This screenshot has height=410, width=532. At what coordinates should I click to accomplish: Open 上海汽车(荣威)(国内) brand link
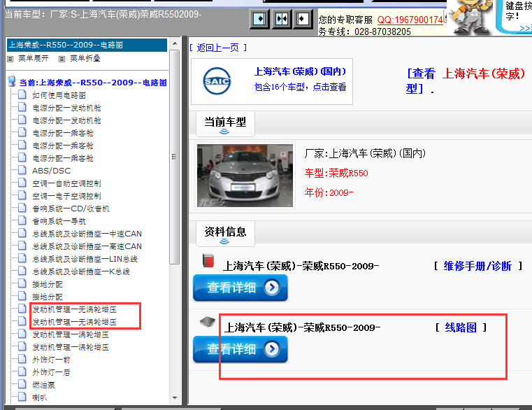tap(301, 71)
